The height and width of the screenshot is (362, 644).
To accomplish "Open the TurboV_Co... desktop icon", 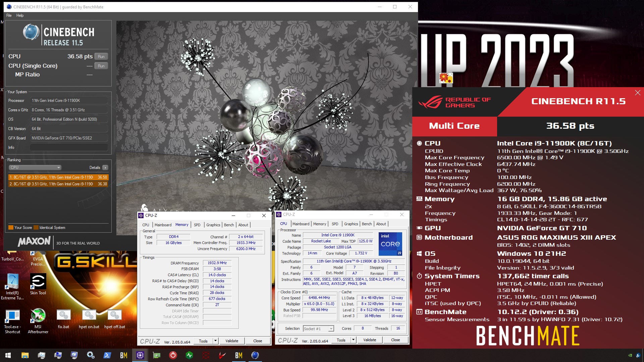I will [12, 256].
